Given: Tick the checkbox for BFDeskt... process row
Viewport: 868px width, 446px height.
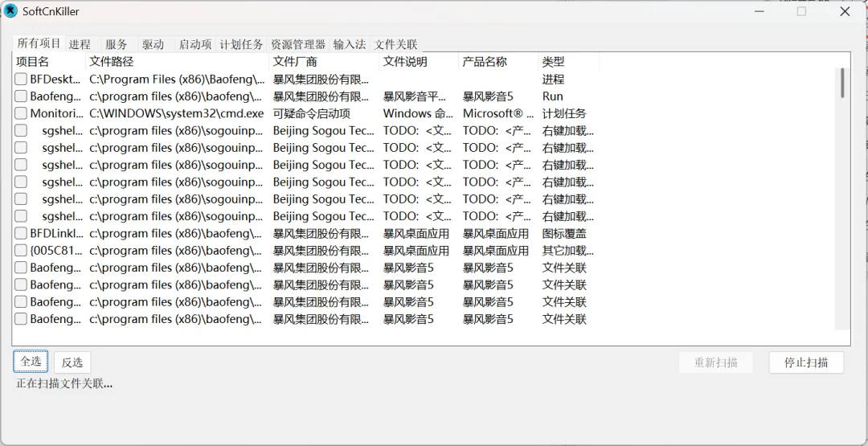Looking at the screenshot, I should click(x=20, y=79).
